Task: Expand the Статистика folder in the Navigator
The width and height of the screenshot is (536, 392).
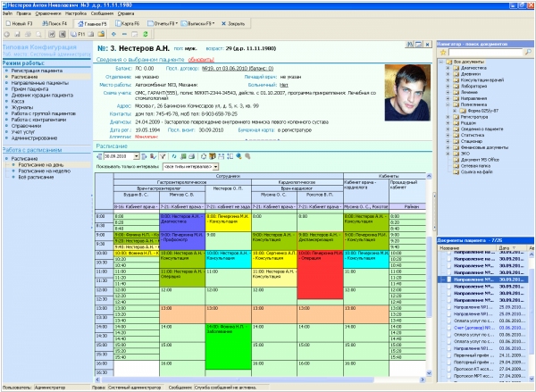Action: coord(448,136)
